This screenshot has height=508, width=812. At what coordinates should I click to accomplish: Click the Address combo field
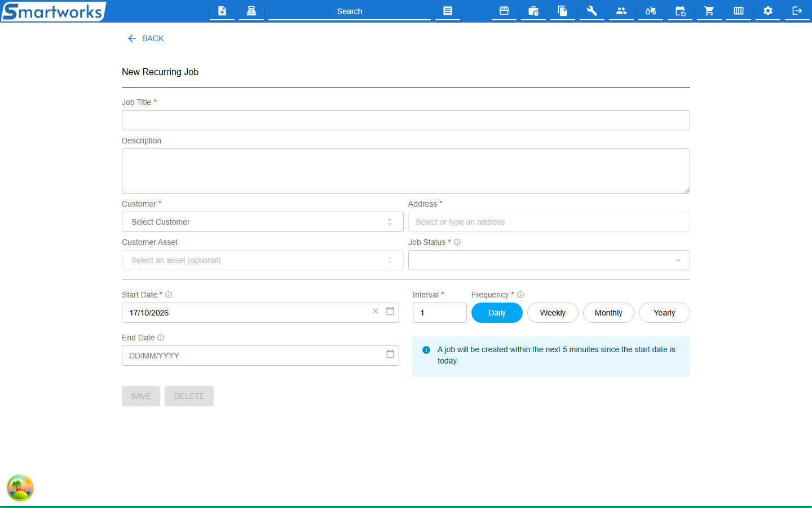(549, 222)
